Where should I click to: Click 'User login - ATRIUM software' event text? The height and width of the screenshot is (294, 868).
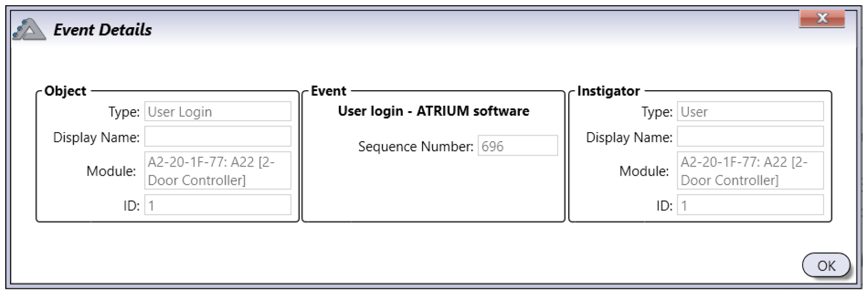click(x=434, y=111)
